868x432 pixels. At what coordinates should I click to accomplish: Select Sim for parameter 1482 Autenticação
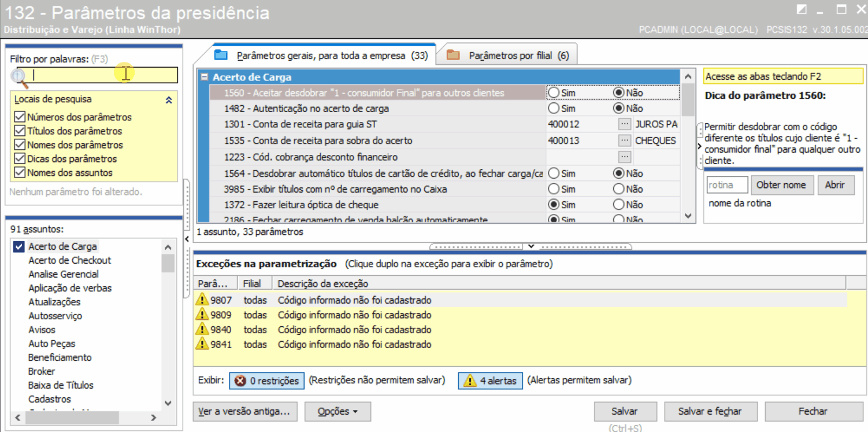(553, 108)
